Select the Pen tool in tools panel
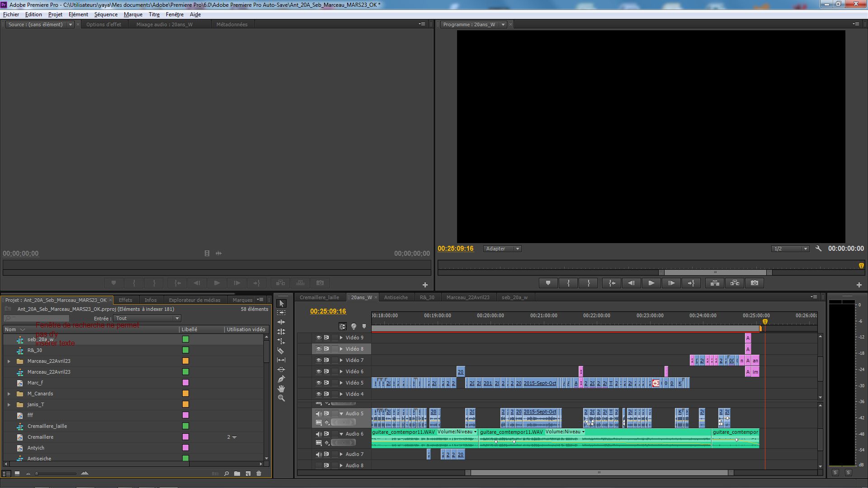 [281, 379]
